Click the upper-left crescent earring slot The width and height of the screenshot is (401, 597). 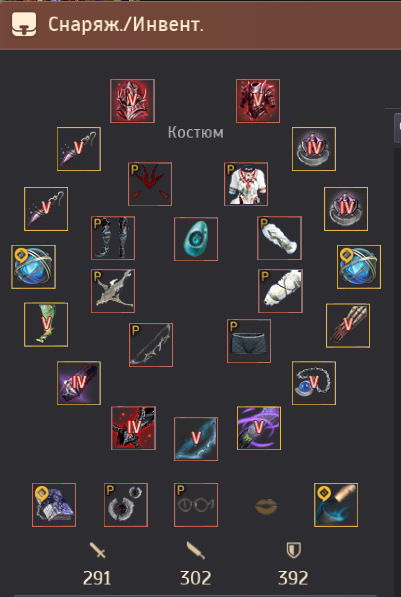click(79, 149)
